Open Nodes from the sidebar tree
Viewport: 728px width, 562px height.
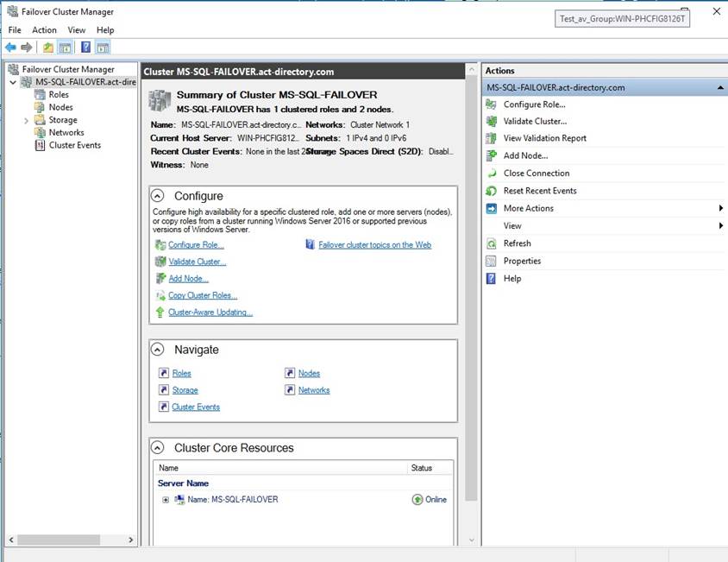(x=59, y=107)
